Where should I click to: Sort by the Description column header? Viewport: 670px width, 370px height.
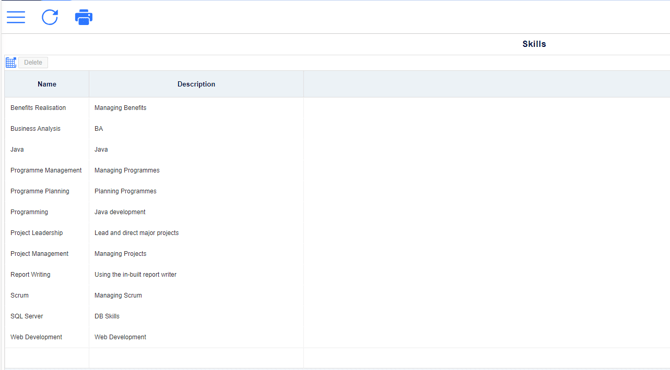(x=197, y=84)
